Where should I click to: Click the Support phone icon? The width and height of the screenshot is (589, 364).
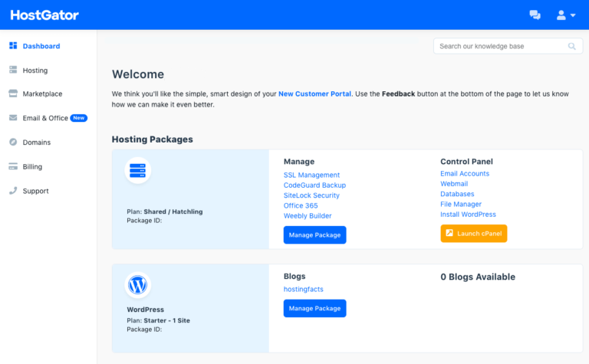(13, 190)
